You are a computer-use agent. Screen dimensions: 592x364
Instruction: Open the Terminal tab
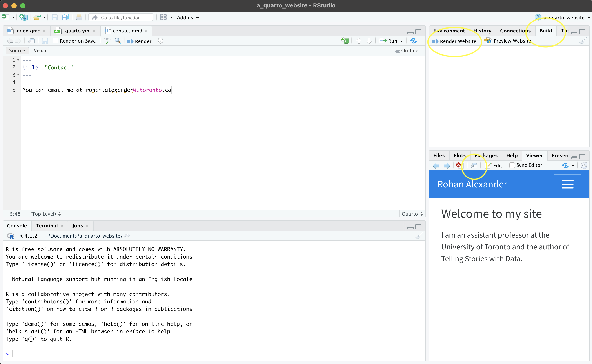click(x=47, y=226)
